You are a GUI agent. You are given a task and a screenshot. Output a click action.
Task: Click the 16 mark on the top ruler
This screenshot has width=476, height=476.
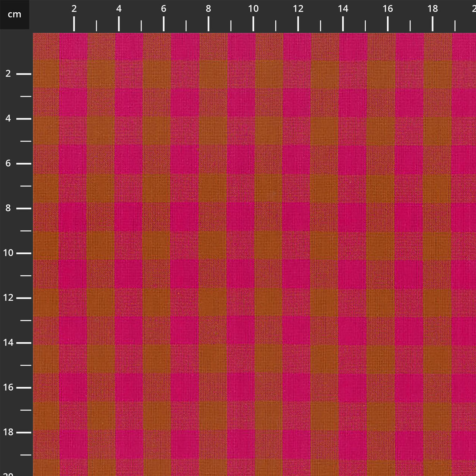(x=388, y=24)
